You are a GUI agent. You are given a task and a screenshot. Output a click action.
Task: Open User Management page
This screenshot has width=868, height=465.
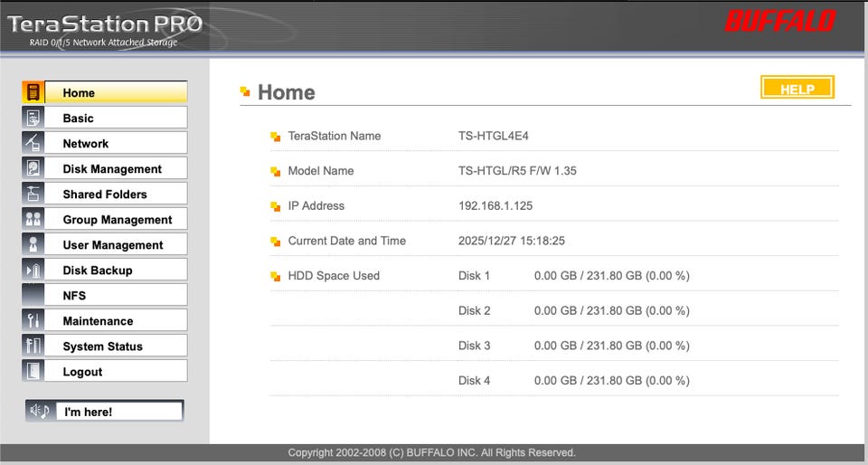point(116,244)
